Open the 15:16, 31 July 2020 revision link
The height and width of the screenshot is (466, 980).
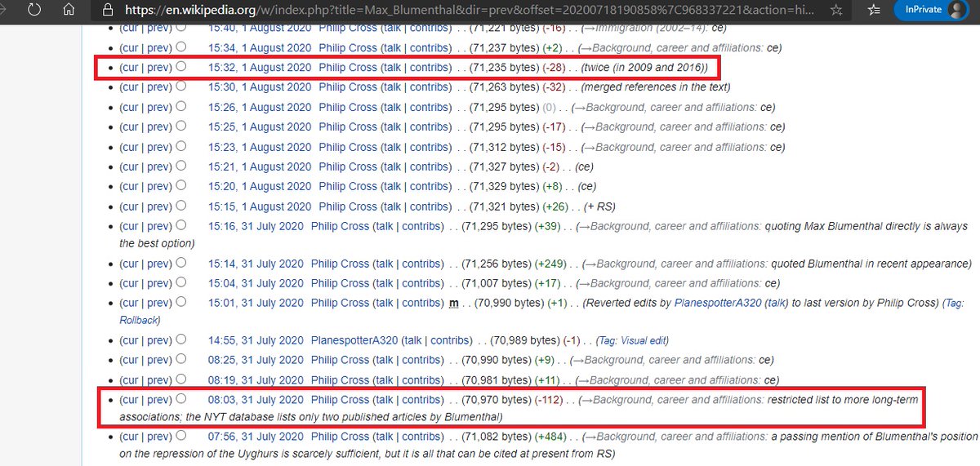[x=256, y=226]
